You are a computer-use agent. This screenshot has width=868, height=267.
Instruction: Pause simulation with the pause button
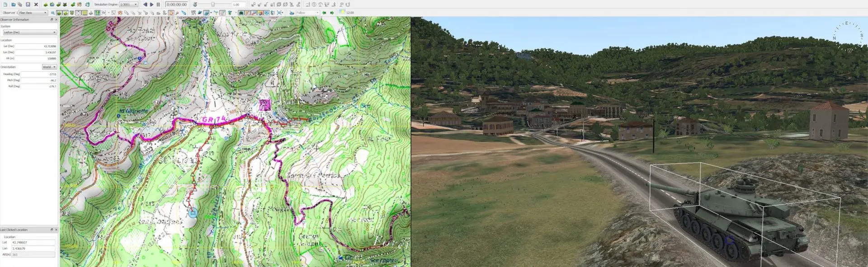(158, 5)
